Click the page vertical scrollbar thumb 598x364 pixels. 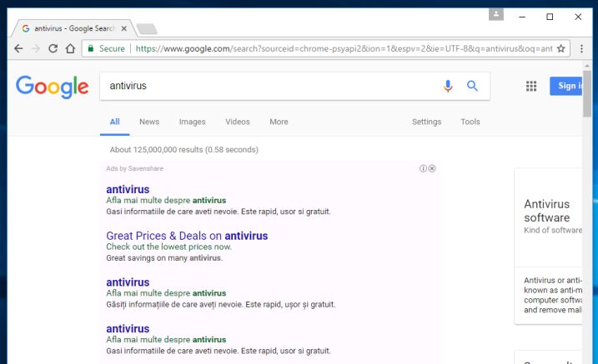pos(587,93)
